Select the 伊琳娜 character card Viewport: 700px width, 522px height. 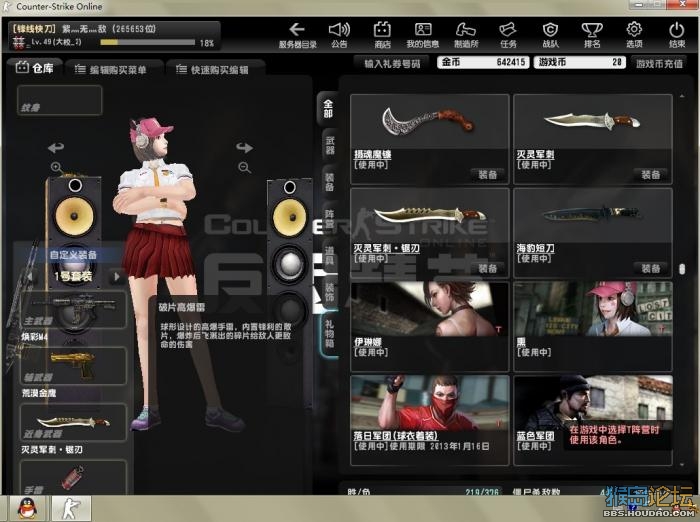pyautogui.click(x=429, y=326)
